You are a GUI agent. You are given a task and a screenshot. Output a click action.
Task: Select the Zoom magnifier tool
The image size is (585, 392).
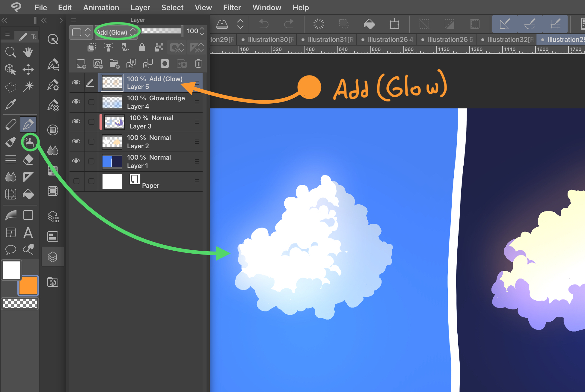[x=10, y=52]
